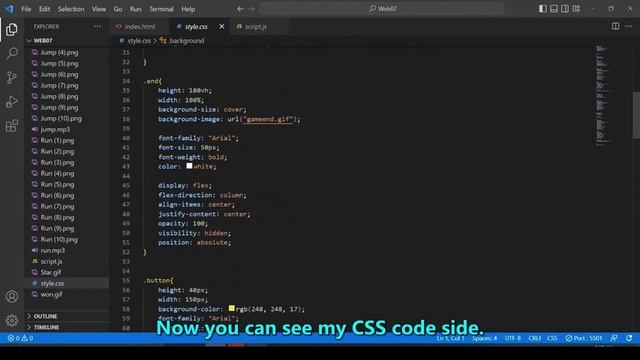Screen dimensions: 640x360
Task: Switch to the index.html tab
Action: (x=139, y=27)
